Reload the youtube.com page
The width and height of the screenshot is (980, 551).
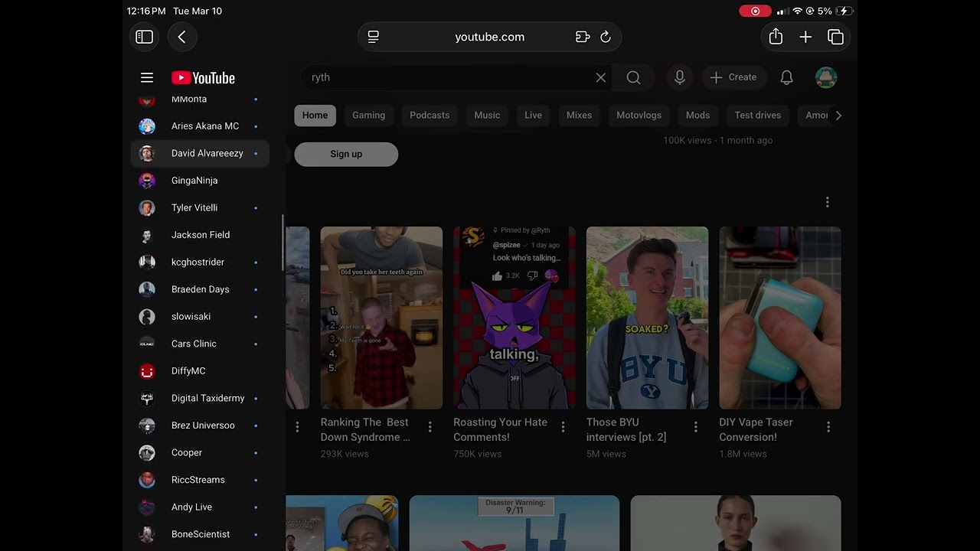point(606,37)
